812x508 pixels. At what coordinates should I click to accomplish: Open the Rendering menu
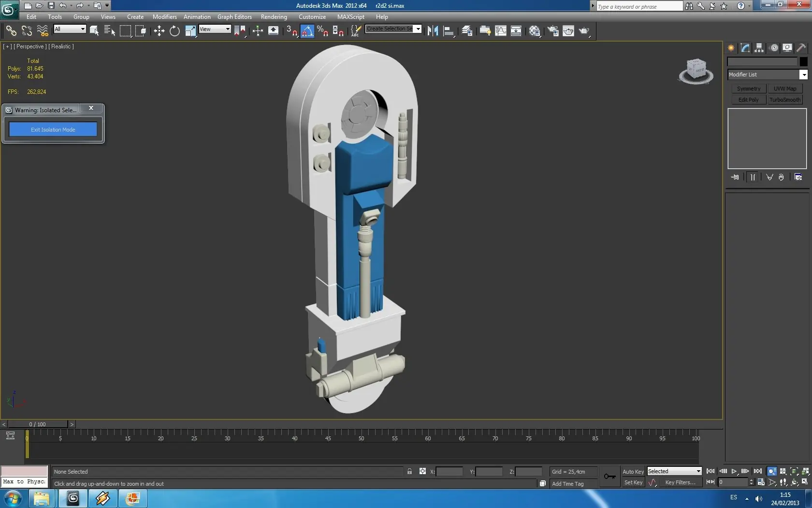[x=274, y=17]
